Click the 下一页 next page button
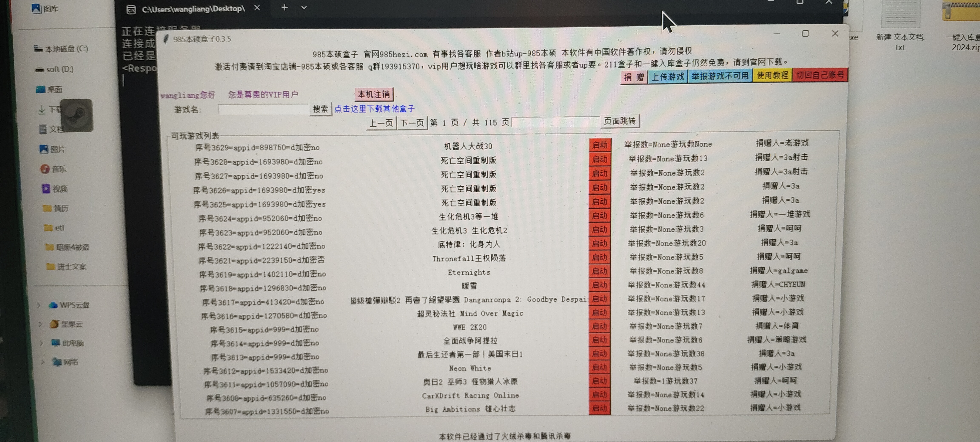Screen dimensions: 980x442 (x=412, y=123)
